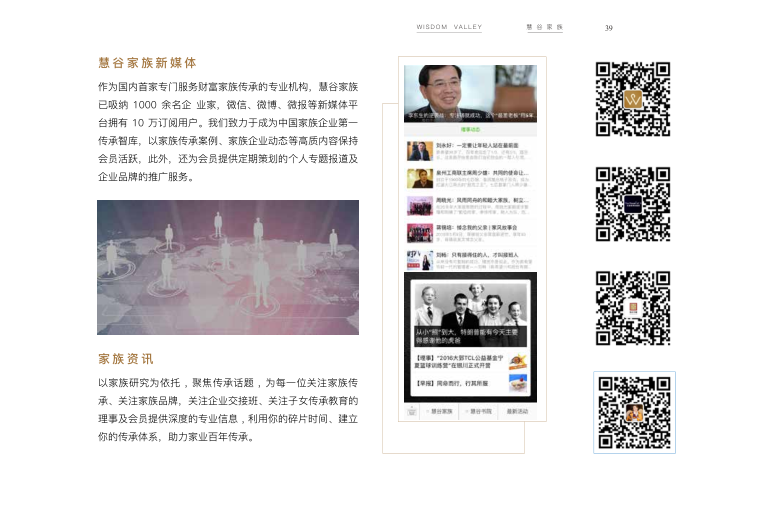Open the 蒋锡培 悼念我的父亲 article row
Viewport: 766px width, 511px height.
coord(470,233)
